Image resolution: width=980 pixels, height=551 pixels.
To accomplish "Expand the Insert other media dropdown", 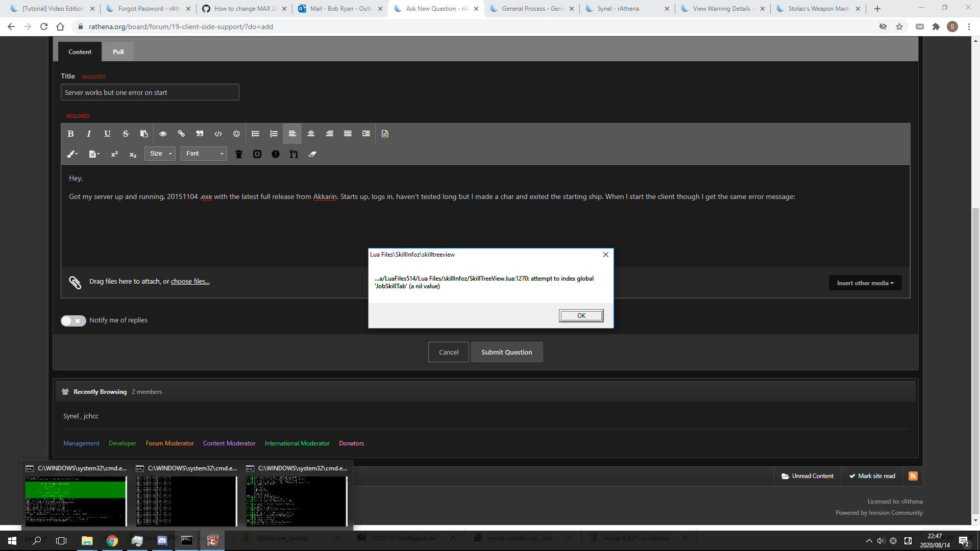I will pos(864,283).
